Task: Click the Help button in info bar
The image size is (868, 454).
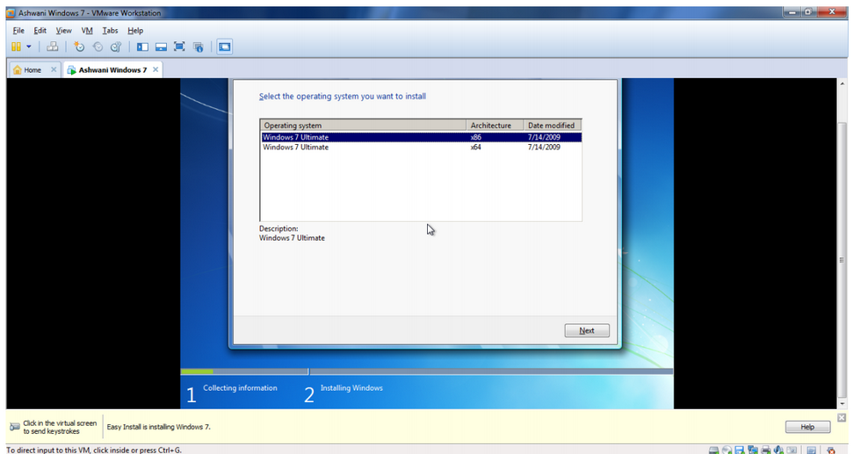Action: coord(807,427)
